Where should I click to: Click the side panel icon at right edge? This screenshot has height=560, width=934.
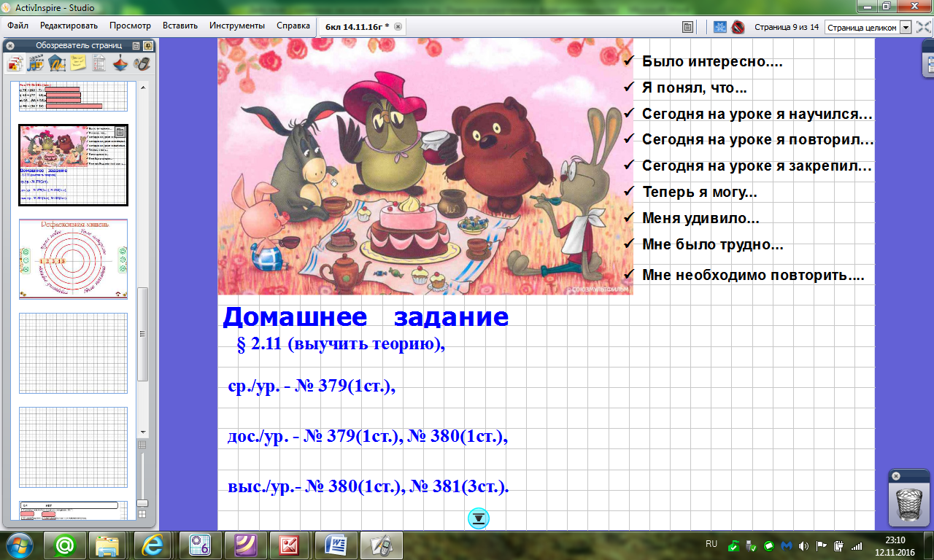click(x=930, y=63)
